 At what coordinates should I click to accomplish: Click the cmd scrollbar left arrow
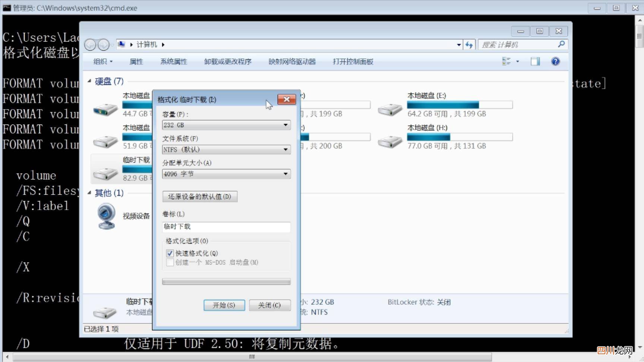point(7,357)
